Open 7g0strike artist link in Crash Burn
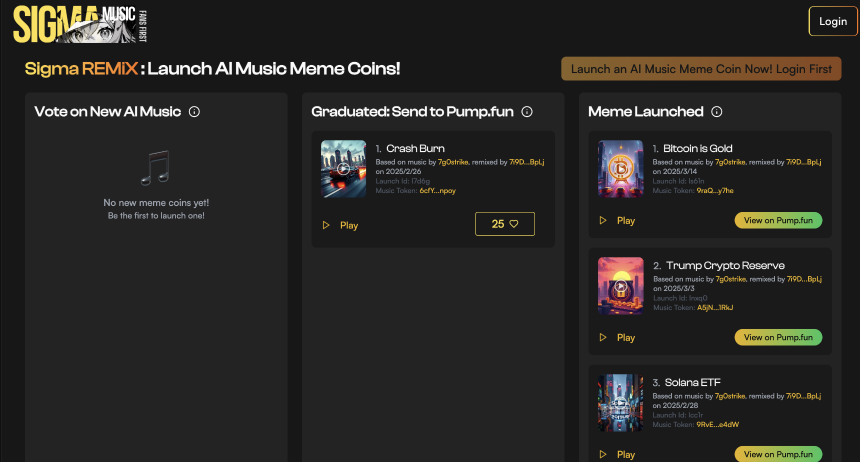The image size is (860, 462). (x=452, y=161)
